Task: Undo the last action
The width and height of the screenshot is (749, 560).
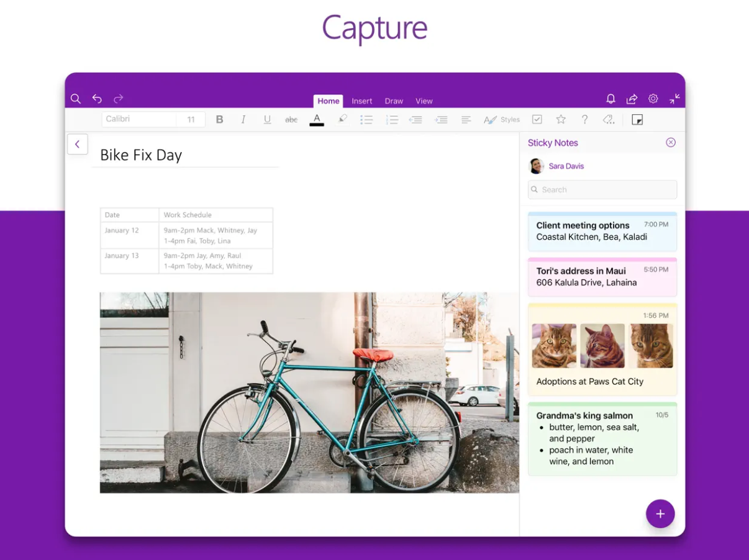Action: [97, 99]
